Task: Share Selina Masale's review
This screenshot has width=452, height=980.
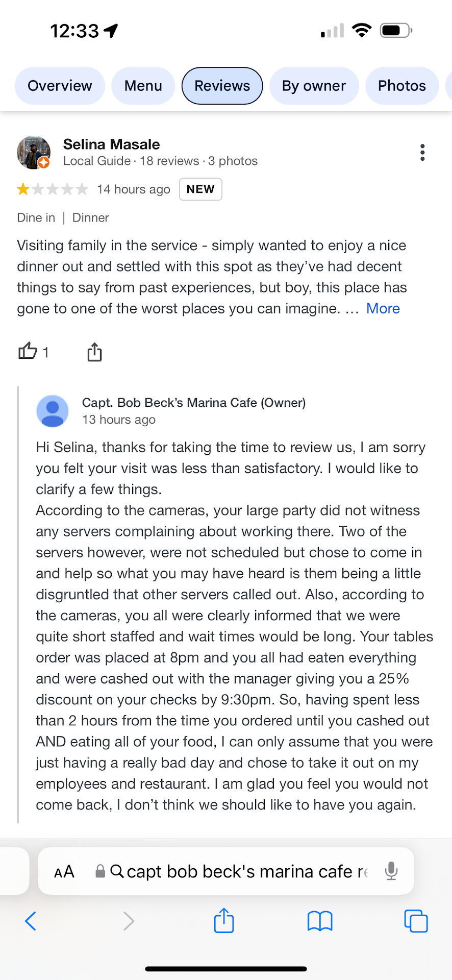Action: pos(94,352)
